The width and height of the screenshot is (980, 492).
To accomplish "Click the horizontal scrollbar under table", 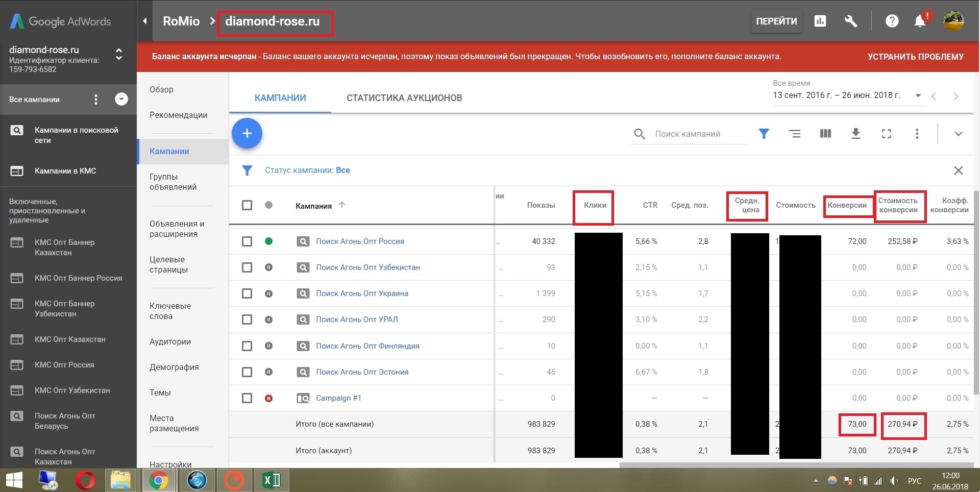I will tap(796, 465).
